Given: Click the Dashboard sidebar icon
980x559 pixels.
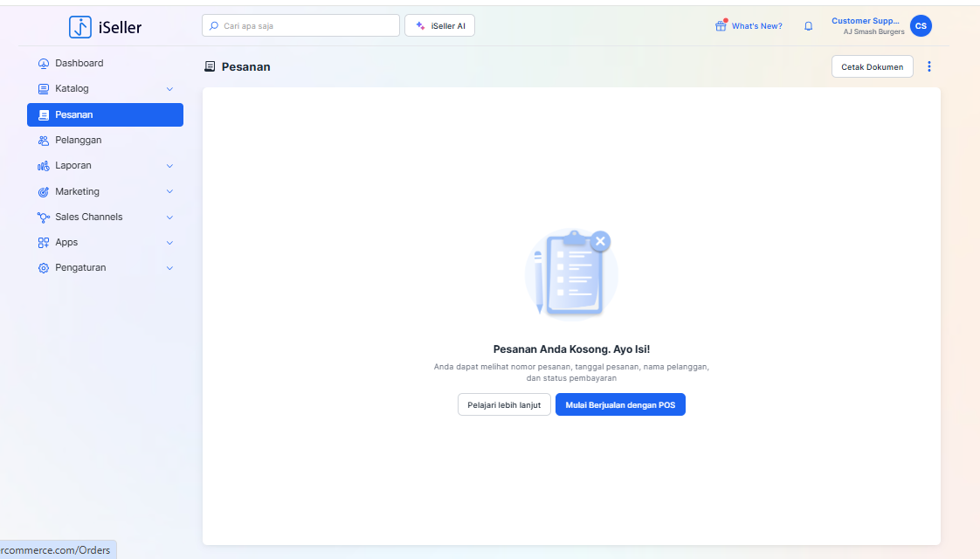Looking at the screenshot, I should click(x=44, y=64).
